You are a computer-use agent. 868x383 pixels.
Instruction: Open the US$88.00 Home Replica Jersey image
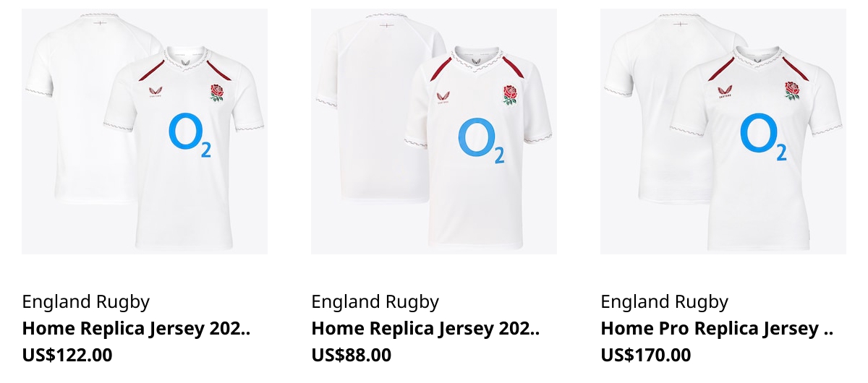tap(434, 132)
